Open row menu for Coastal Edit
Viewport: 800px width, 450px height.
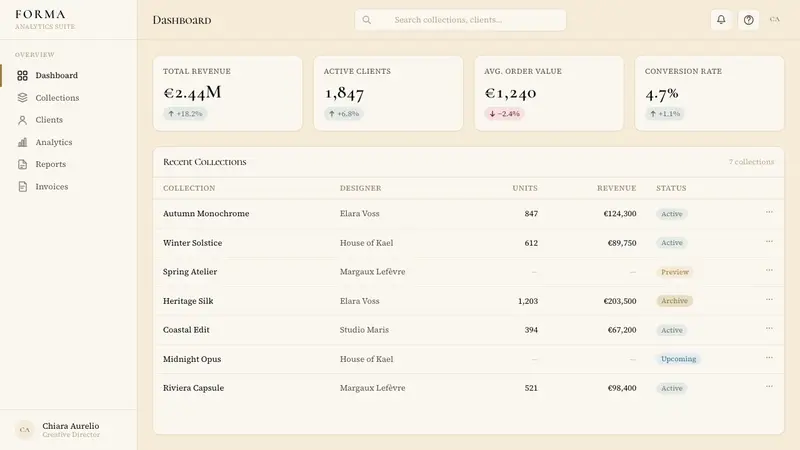pos(769,328)
